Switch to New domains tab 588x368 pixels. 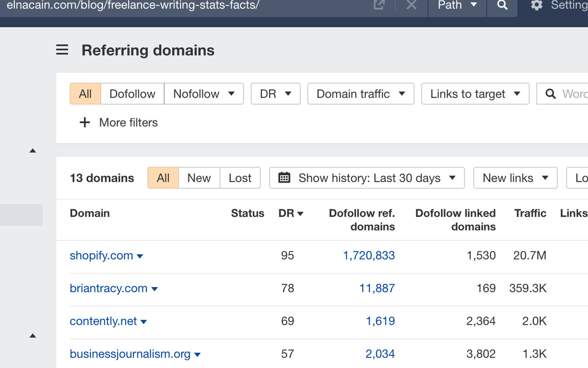point(199,178)
